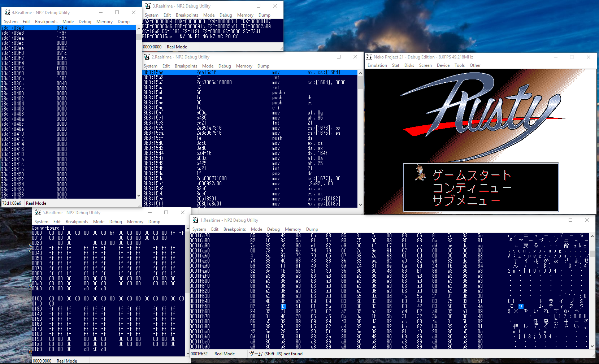Select the red コンティニュー option in the game
Screen dimensions: 599x364
(472, 188)
